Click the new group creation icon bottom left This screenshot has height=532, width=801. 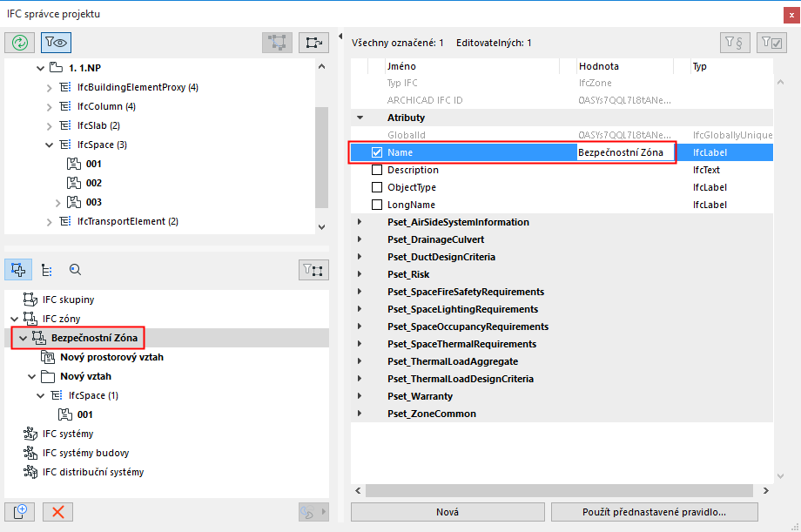click(18, 511)
